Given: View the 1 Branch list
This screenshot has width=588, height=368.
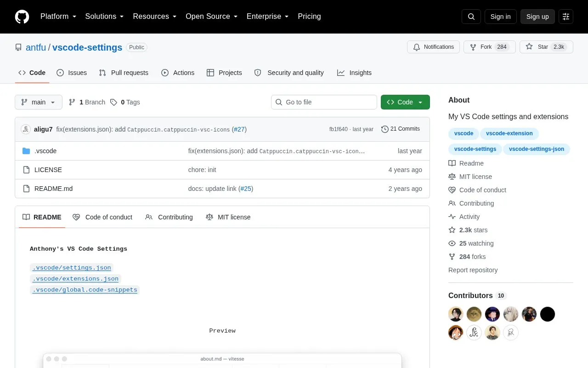Looking at the screenshot, I should 87,102.
